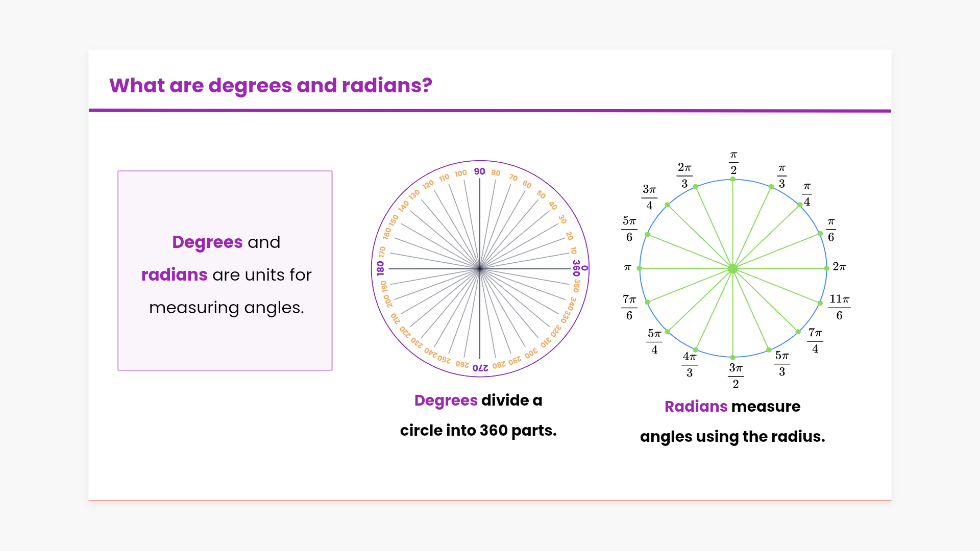Click the 2π label on the radian circle
This screenshot has width=980, height=551.
point(839,267)
